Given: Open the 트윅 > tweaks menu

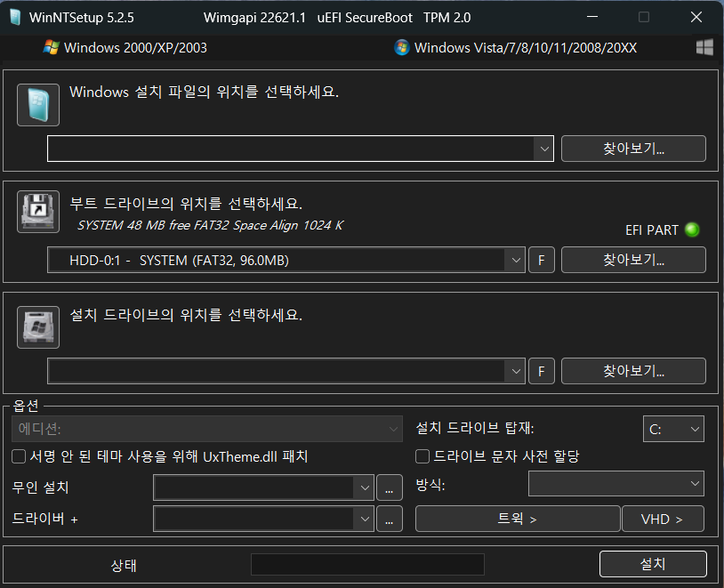Looking at the screenshot, I should coord(518,519).
